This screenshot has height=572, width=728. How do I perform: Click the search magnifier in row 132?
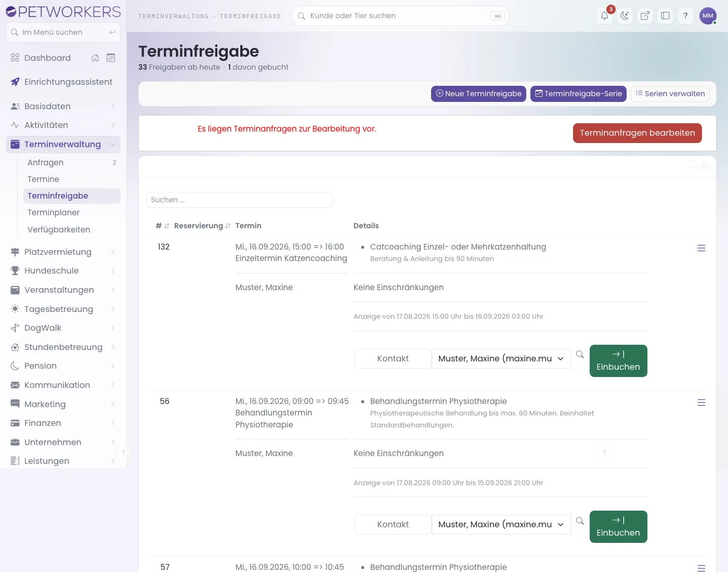(580, 355)
